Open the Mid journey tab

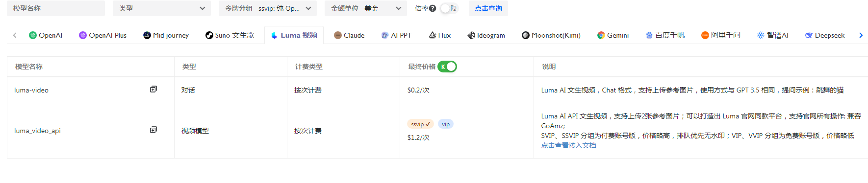[x=166, y=35]
